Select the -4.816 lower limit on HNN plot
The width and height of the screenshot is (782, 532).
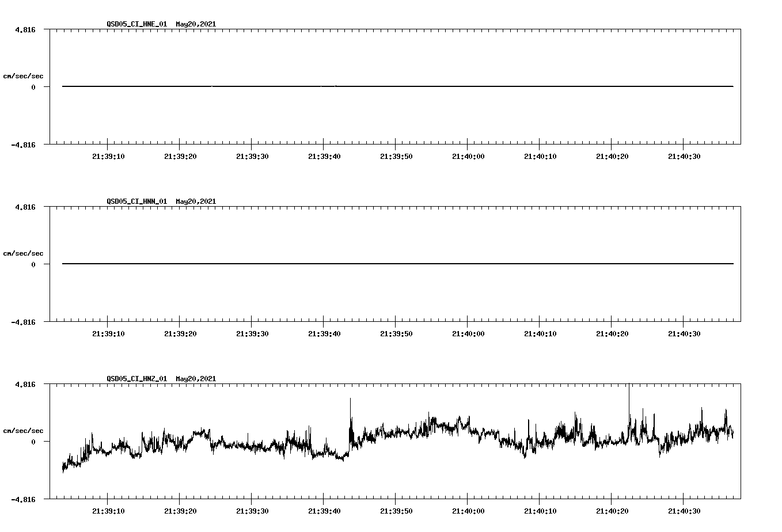(24, 322)
